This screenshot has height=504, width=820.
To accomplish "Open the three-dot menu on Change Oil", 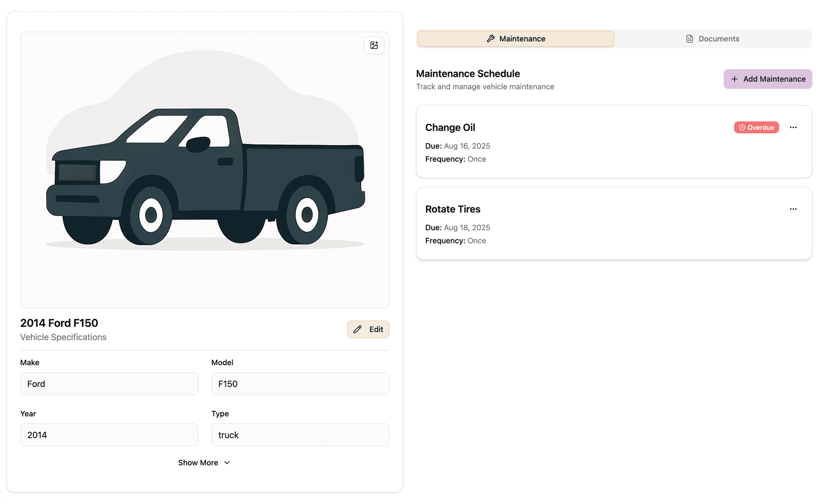I will point(794,127).
